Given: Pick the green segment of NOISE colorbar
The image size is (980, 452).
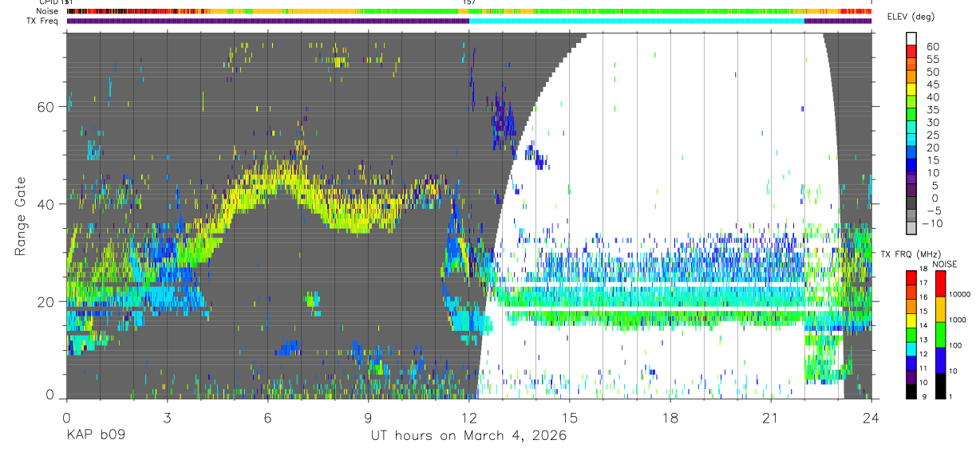Looking at the screenshot, I should 940,334.
